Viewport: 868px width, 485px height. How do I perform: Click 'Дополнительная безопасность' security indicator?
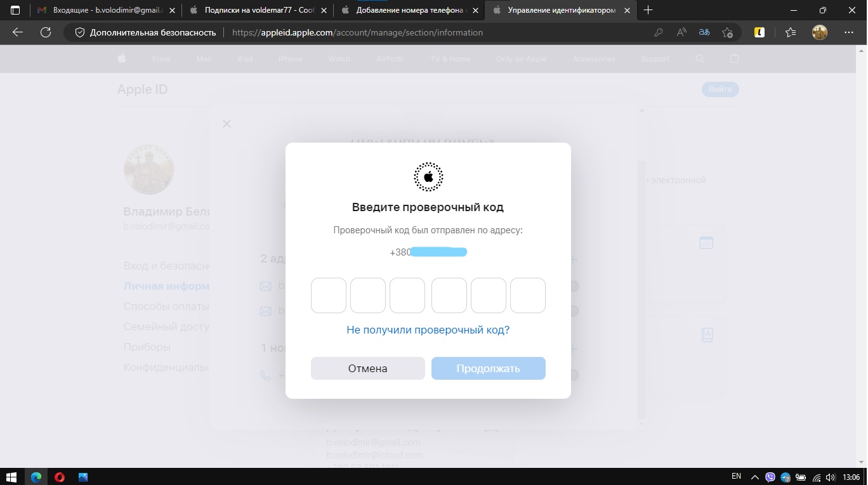coord(146,32)
